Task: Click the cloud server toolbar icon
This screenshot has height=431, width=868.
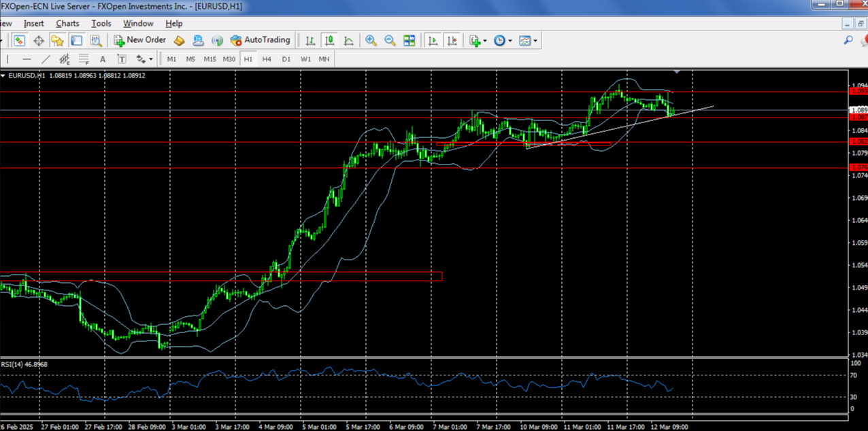Action: point(198,40)
